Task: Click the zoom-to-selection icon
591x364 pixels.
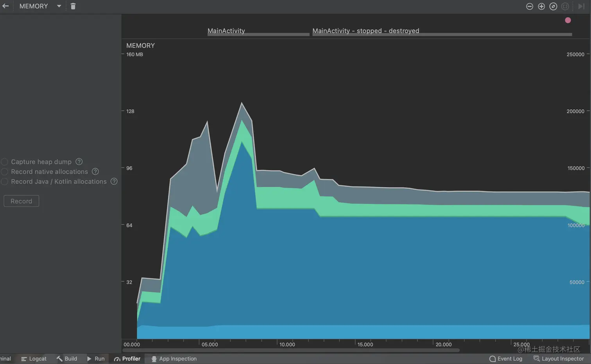Action: click(x=565, y=6)
